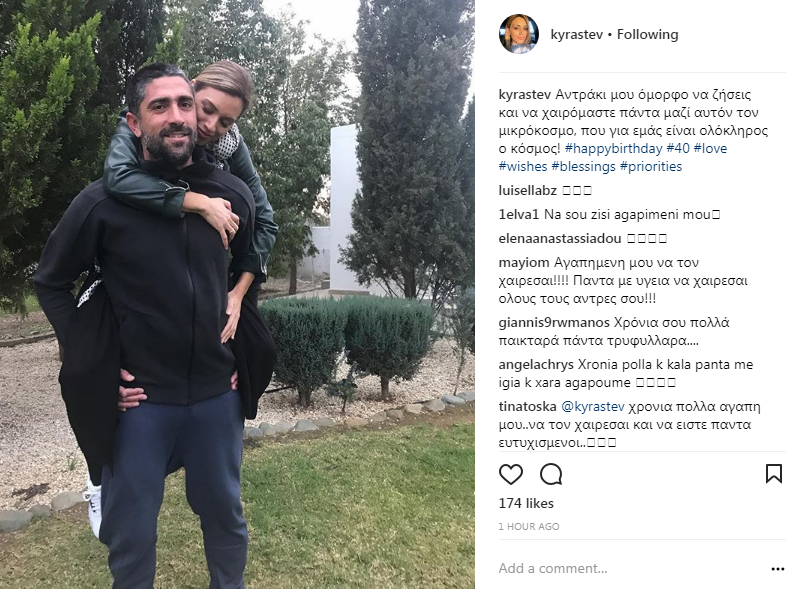Open the #40 hashtag

(678, 148)
